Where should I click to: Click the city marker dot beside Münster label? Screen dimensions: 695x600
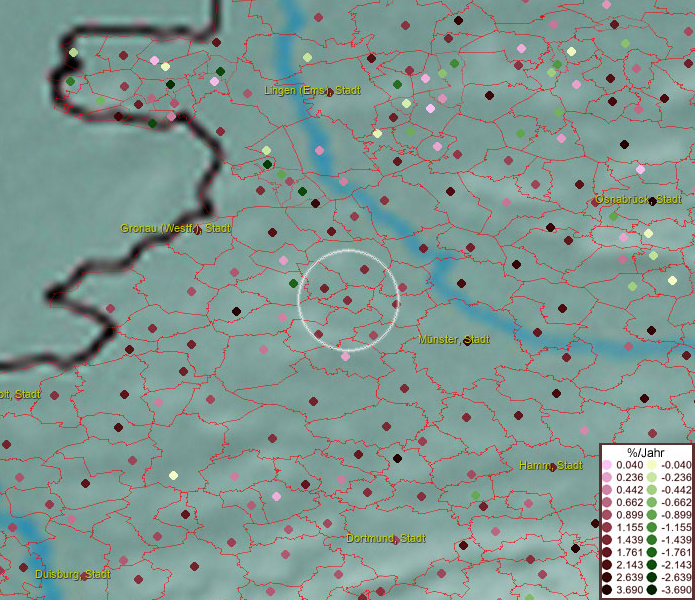[x=467, y=341]
